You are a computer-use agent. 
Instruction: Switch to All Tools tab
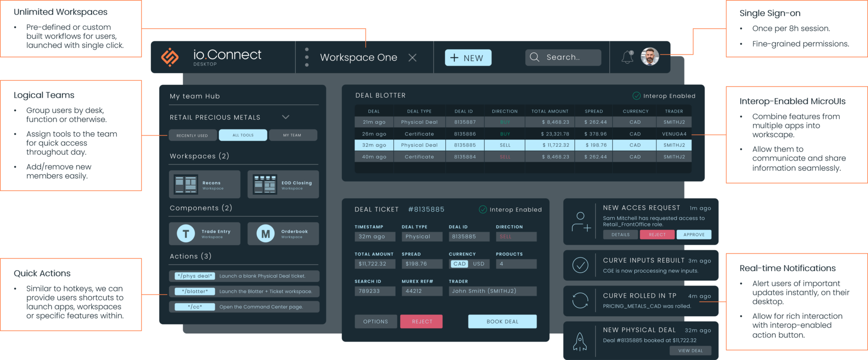243,135
